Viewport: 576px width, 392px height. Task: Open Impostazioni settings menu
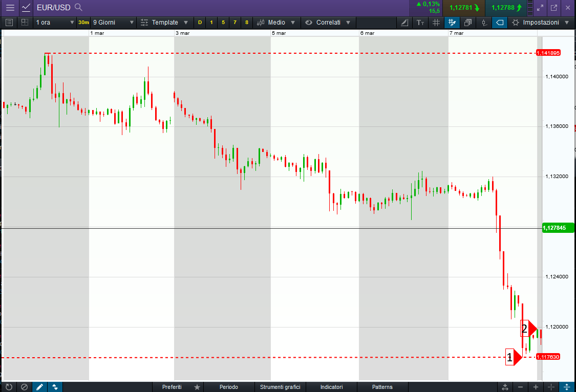pos(540,23)
